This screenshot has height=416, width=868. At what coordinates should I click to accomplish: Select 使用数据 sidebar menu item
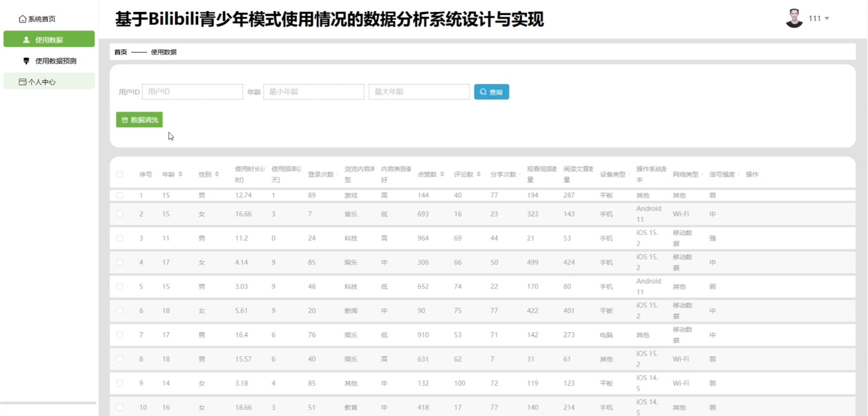click(49, 39)
